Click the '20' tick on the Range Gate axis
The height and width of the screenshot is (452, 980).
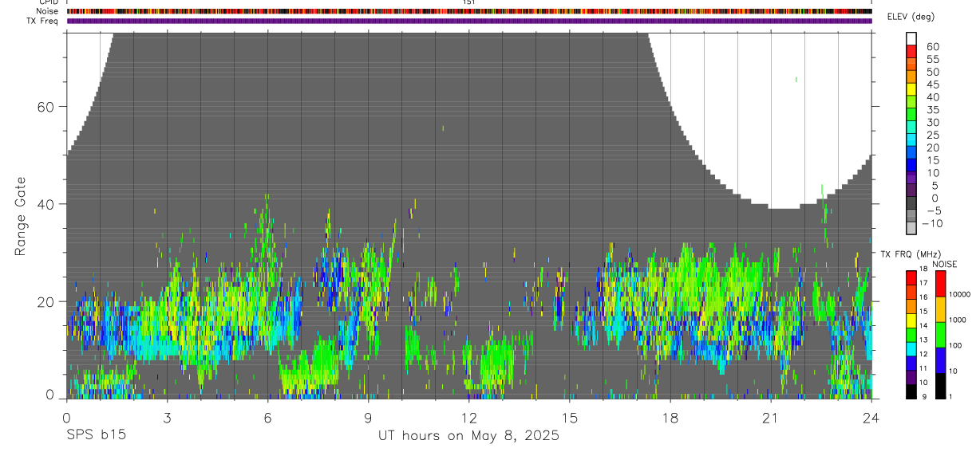(x=45, y=301)
